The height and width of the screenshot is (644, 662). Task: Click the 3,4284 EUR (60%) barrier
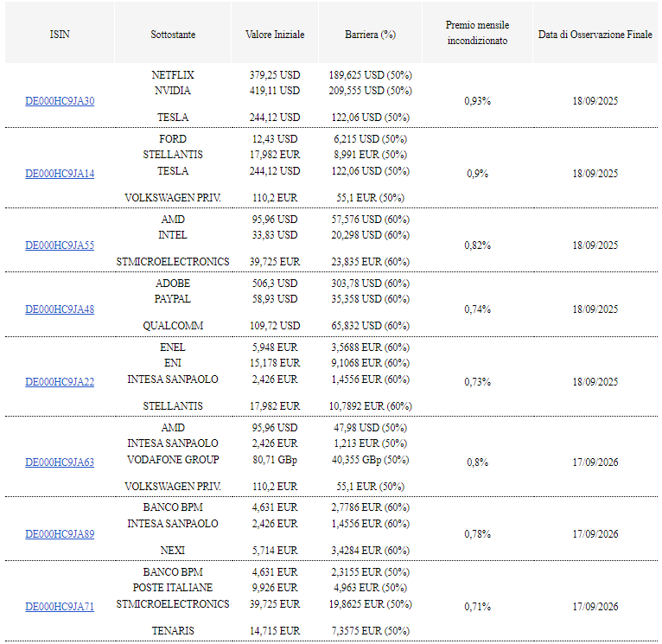[x=370, y=552]
